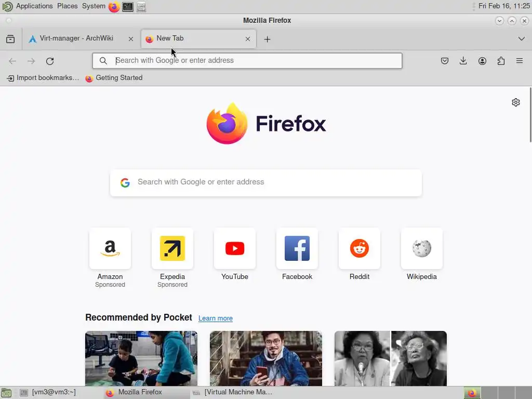
Task: Open the Extensions puzzle icon
Action: point(501,61)
